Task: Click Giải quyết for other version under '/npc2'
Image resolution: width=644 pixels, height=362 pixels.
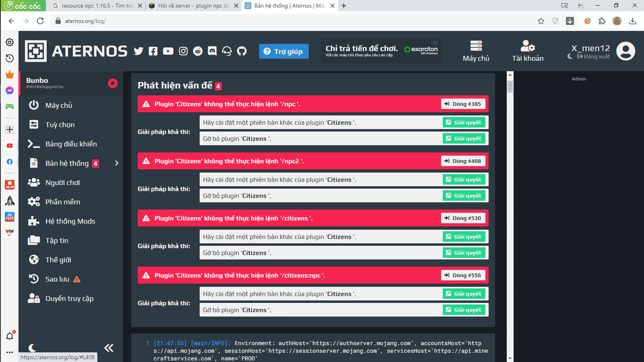Action: click(464, 180)
